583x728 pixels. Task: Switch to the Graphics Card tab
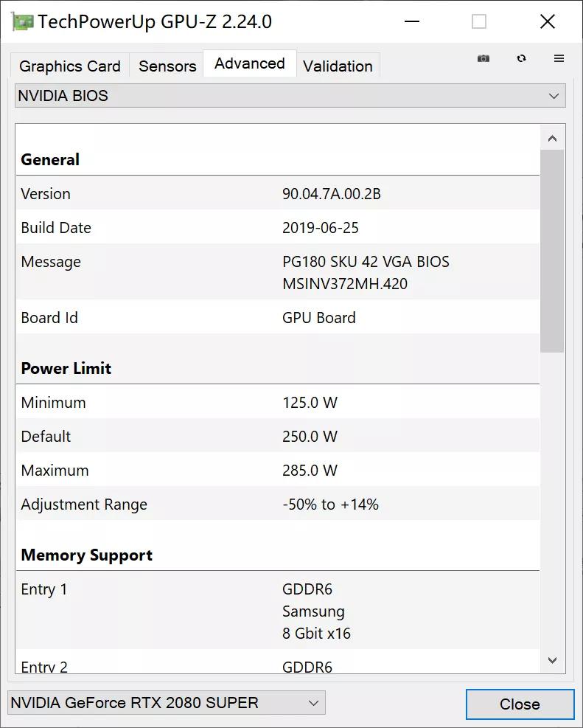click(x=69, y=66)
